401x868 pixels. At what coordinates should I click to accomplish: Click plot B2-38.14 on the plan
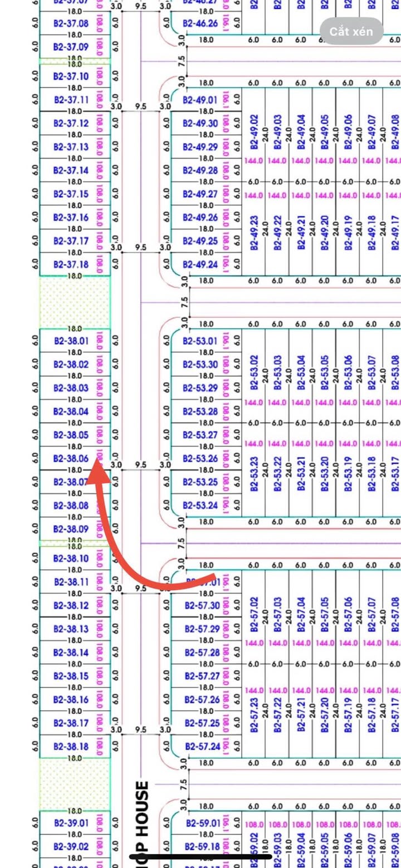(x=71, y=653)
